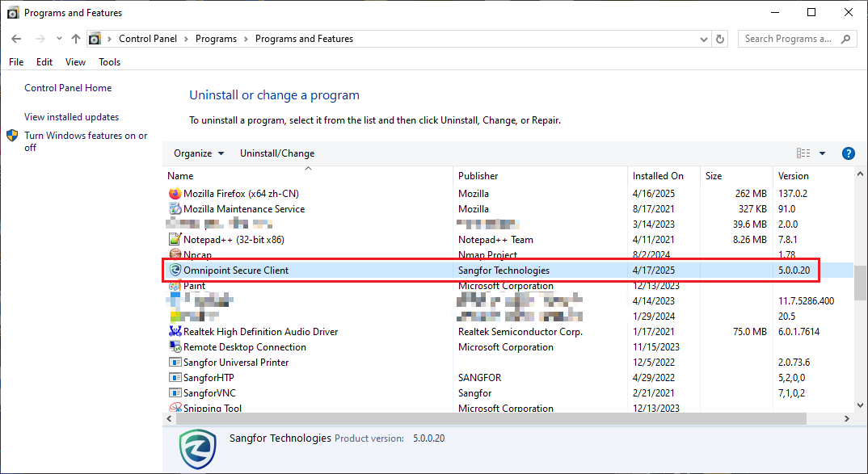The image size is (868, 474).
Task: Click the SangforHTP row icon
Action: 175,378
